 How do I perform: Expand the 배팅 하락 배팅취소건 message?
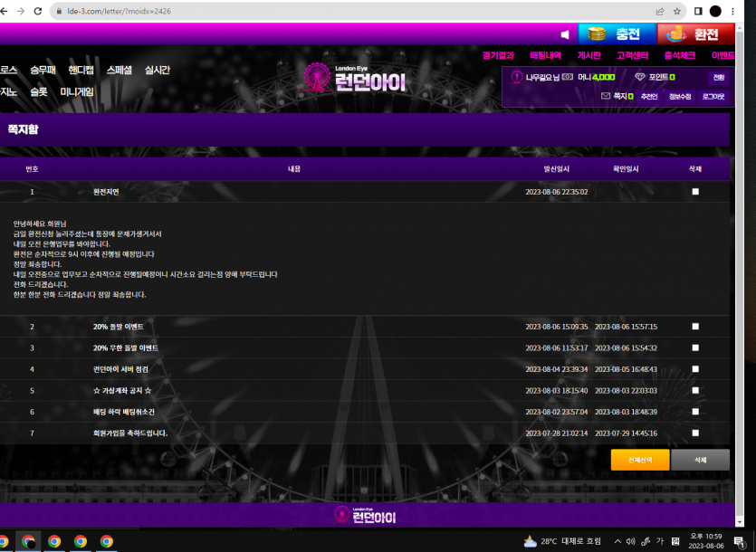[124, 412]
